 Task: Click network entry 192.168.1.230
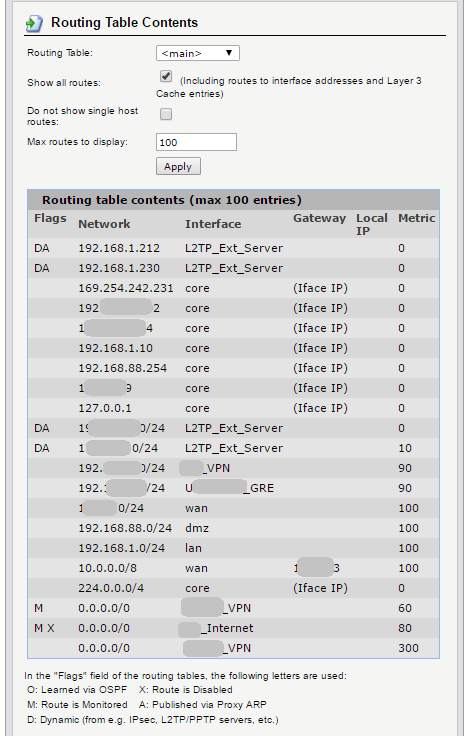click(119, 268)
